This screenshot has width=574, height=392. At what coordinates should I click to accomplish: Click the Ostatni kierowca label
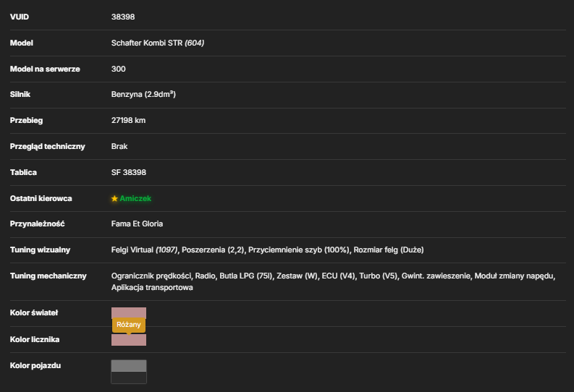41,199
